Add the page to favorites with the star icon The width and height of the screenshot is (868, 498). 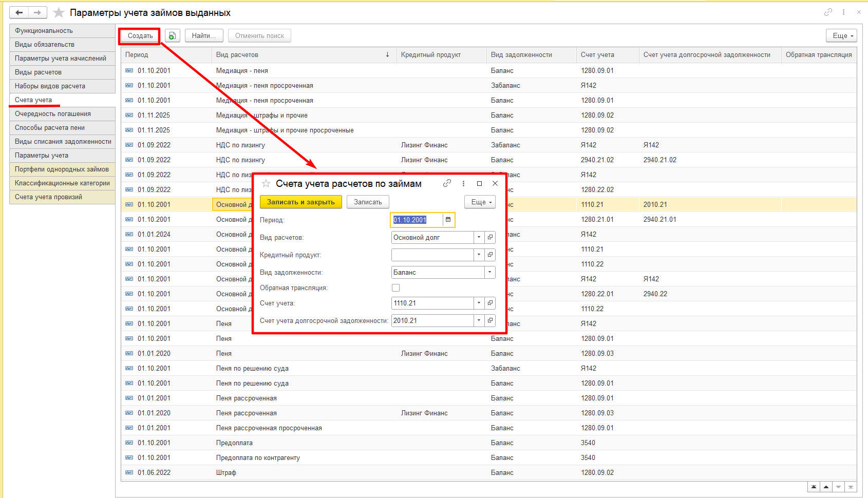click(59, 12)
